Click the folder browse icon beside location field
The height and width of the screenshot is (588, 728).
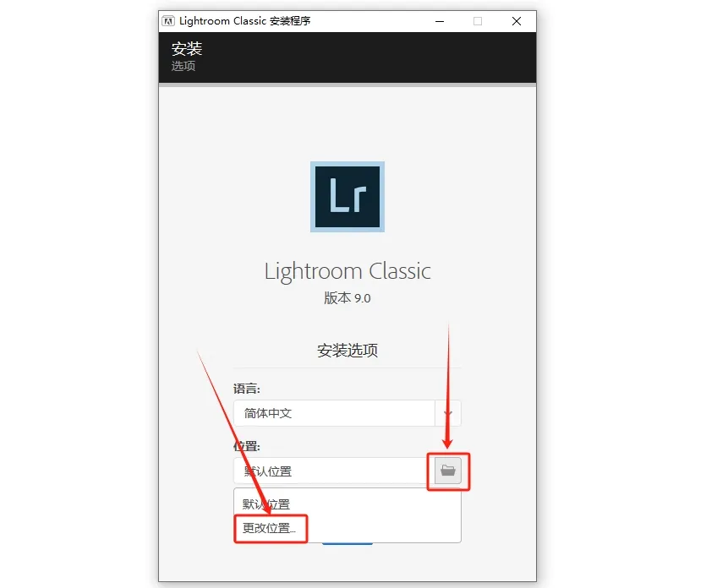(447, 471)
